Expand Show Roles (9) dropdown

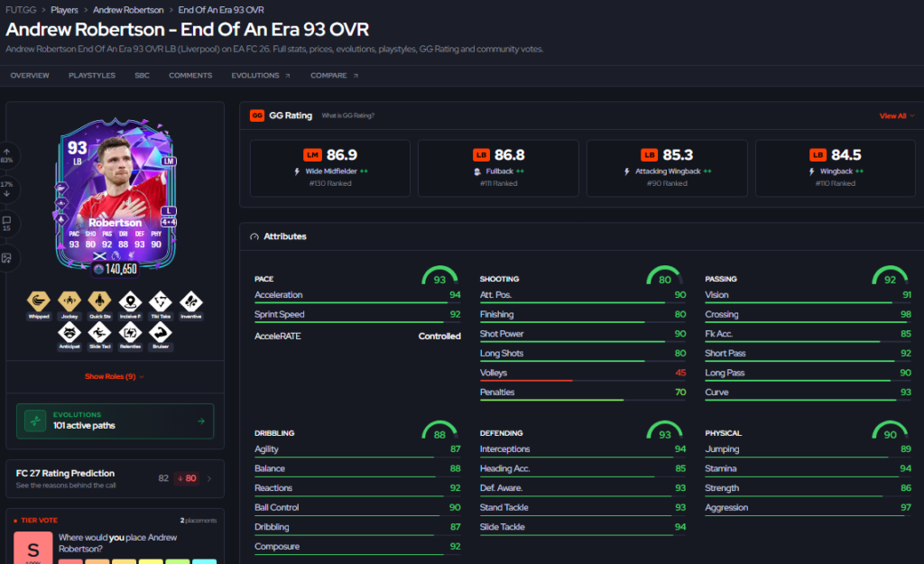pos(115,376)
